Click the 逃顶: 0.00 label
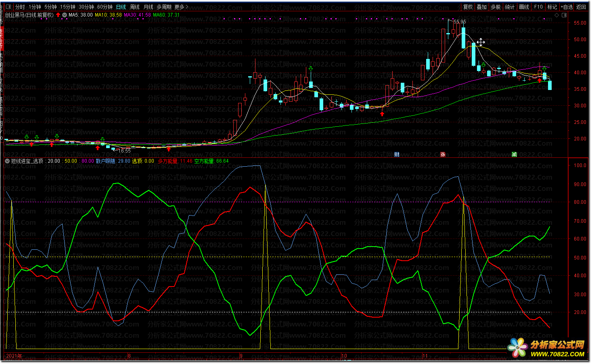The width and height of the screenshot is (592, 364). pyautogui.click(x=143, y=161)
